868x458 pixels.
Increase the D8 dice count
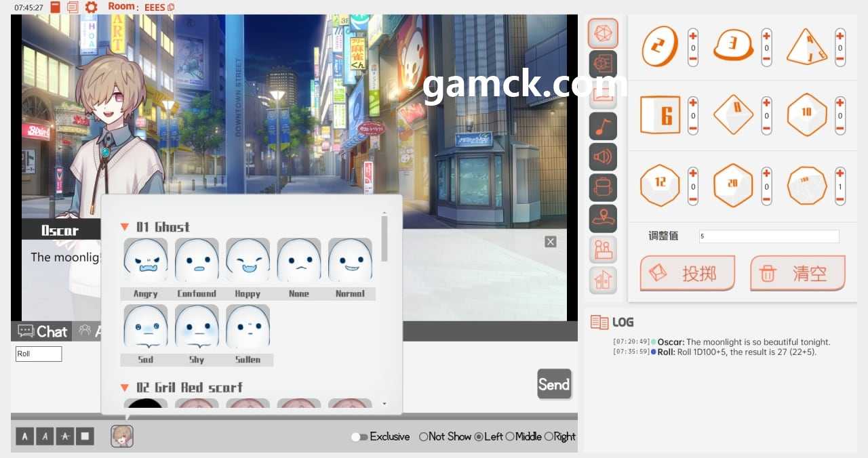click(766, 102)
